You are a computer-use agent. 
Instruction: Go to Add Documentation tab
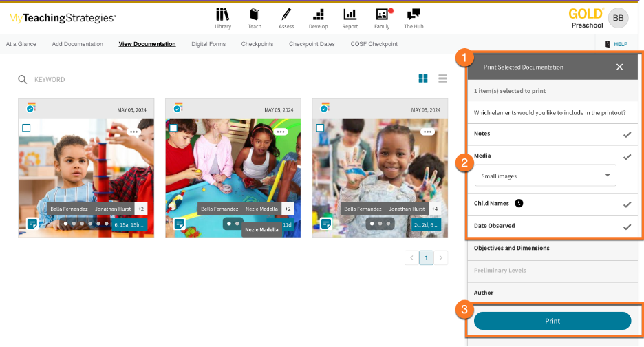(77, 44)
